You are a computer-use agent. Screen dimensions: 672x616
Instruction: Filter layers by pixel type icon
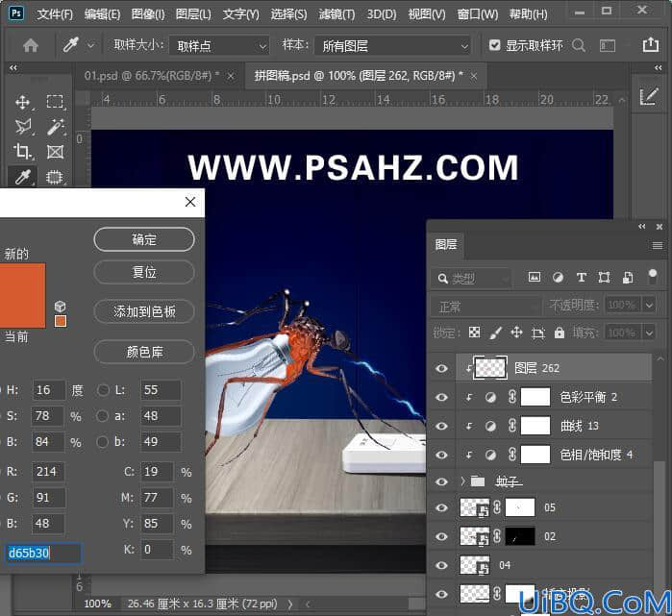point(534,277)
